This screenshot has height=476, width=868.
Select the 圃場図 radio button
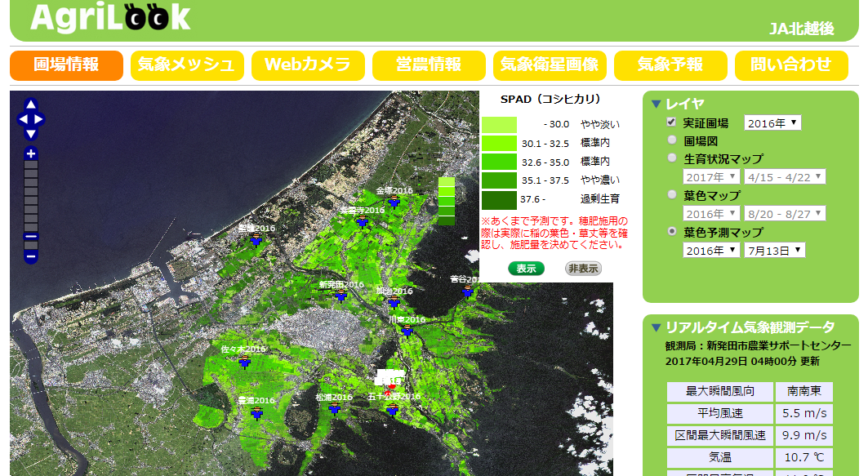[x=672, y=140]
